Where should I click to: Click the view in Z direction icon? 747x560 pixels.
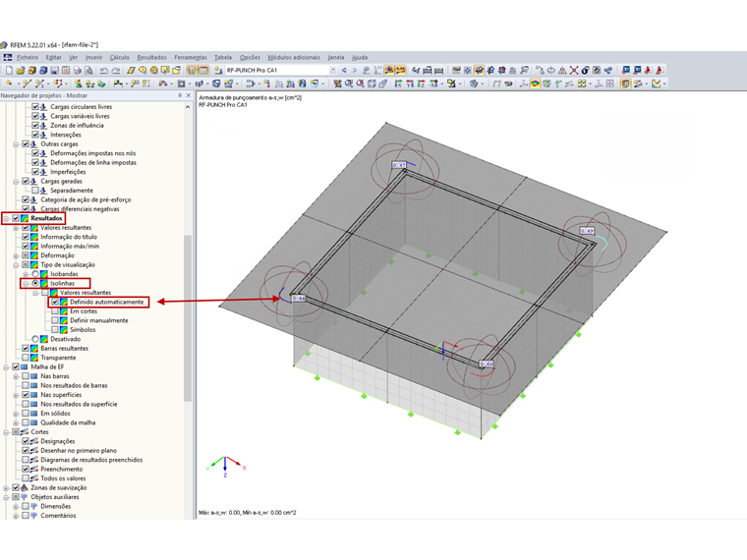point(421,84)
